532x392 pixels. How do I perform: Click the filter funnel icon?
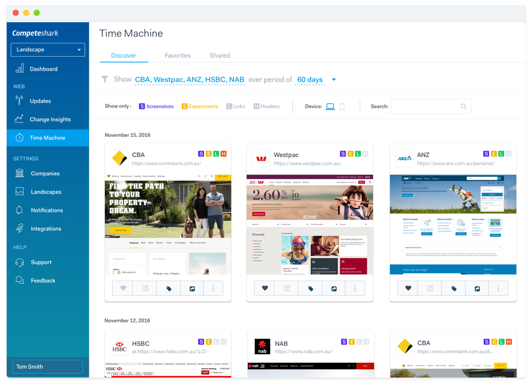[x=105, y=80]
